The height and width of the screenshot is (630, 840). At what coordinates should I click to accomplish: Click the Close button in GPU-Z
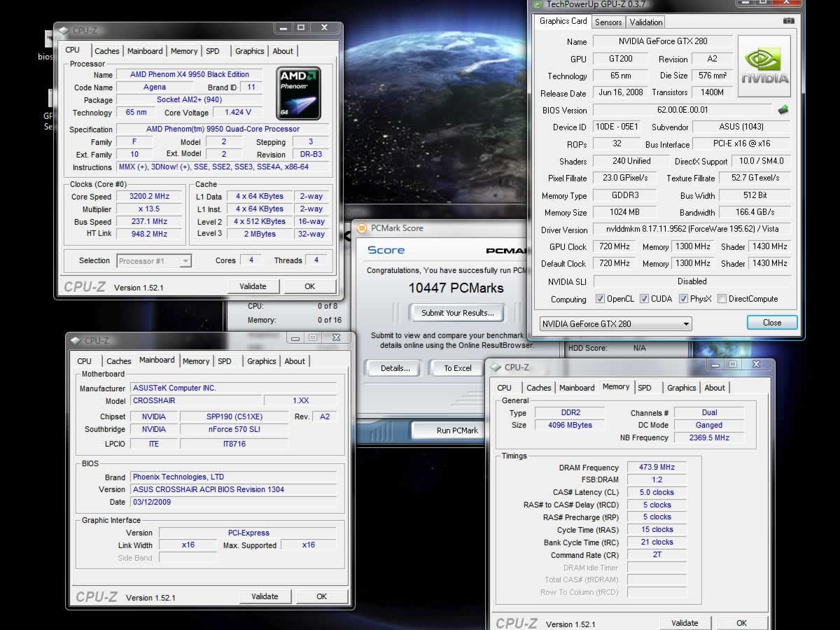tap(772, 323)
